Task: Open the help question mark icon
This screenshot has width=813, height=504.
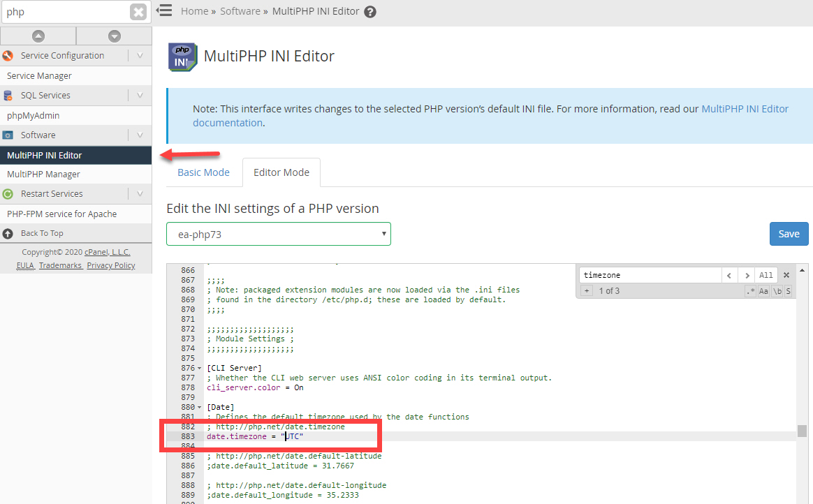Action: pyautogui.click(x=369, y=12)
